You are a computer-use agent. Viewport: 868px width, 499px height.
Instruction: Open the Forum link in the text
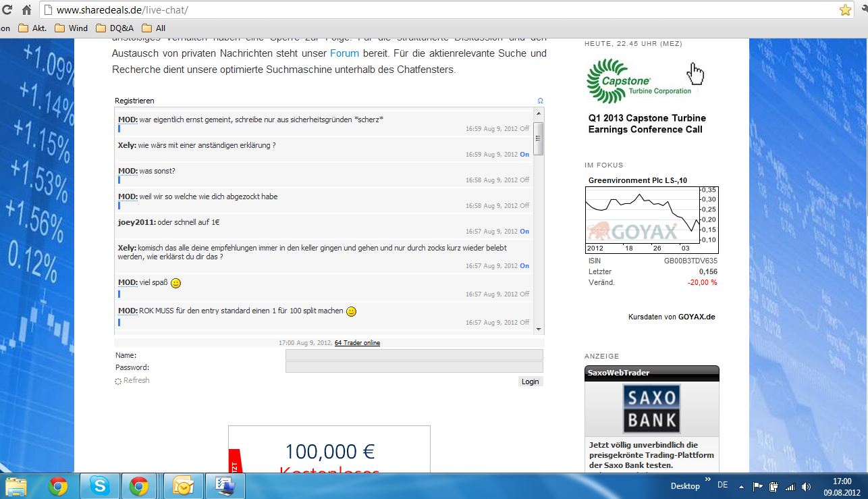click(344, 53)
